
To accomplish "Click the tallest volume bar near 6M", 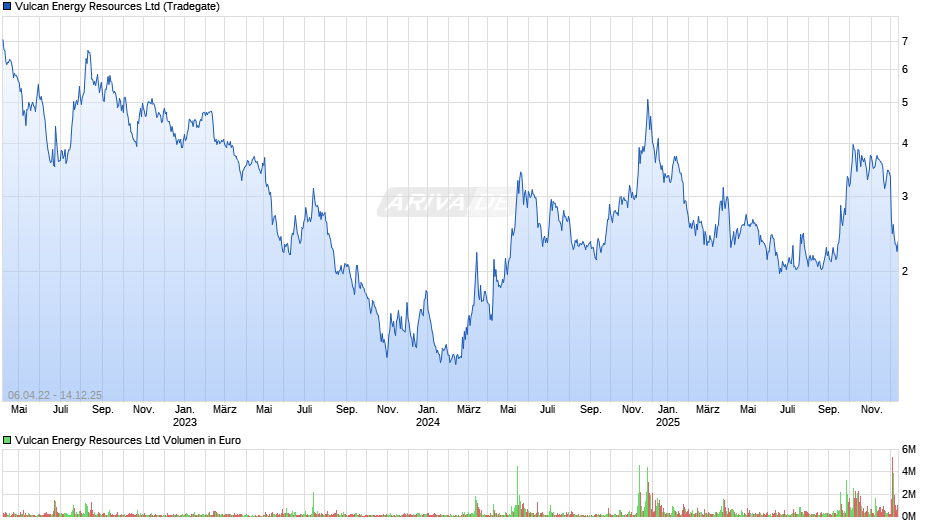I will pyautogui.click(x=892, y=486).
